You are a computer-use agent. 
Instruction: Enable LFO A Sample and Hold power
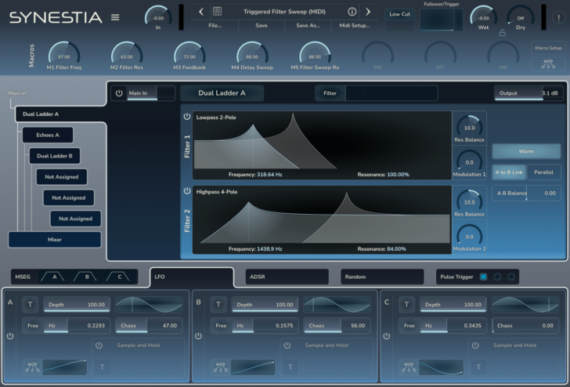point(99,345)
